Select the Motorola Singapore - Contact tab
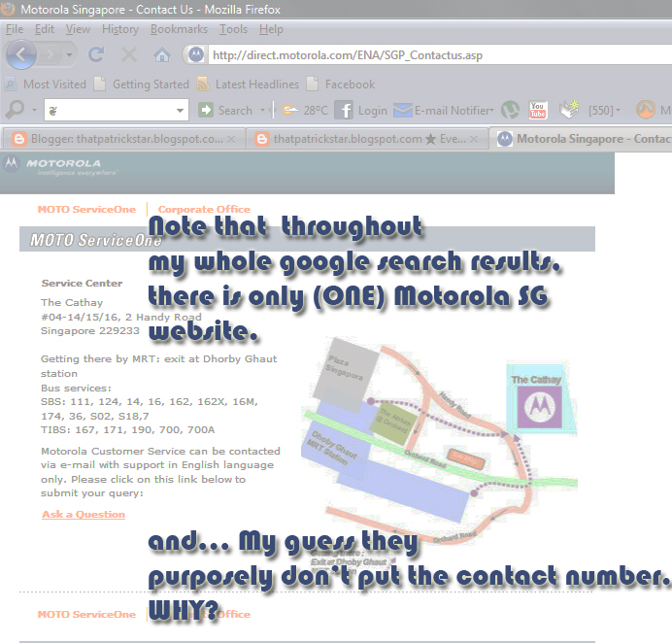This screenshot has width=672, height=643. click(x=582, y=139)
